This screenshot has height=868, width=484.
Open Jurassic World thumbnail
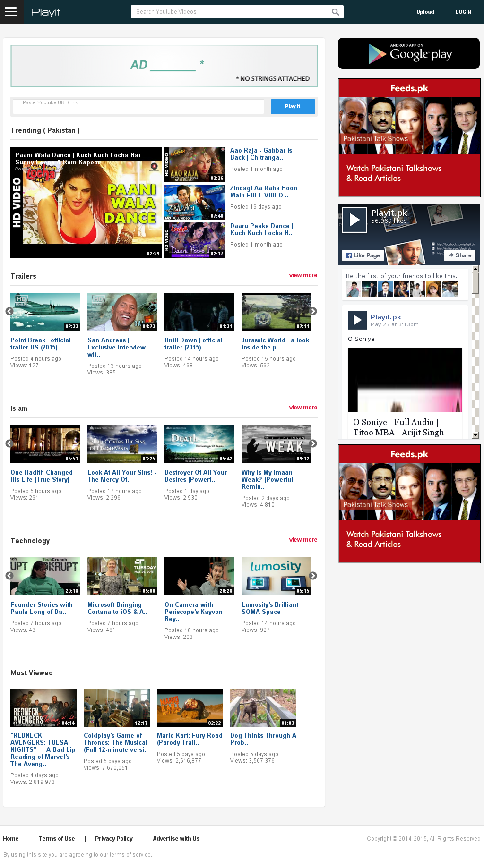coord(277,312)
